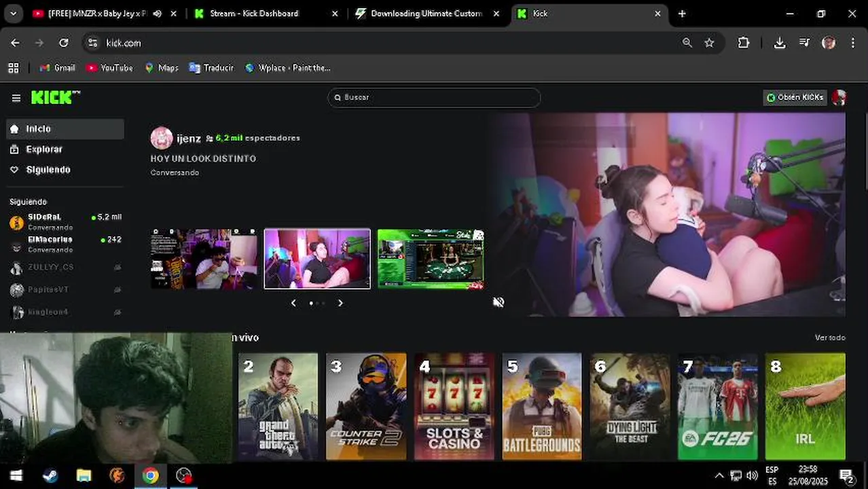The height and width of the screenshot is (489, 868).
Task: Open Chrome profile avatar
Action: 829,43
